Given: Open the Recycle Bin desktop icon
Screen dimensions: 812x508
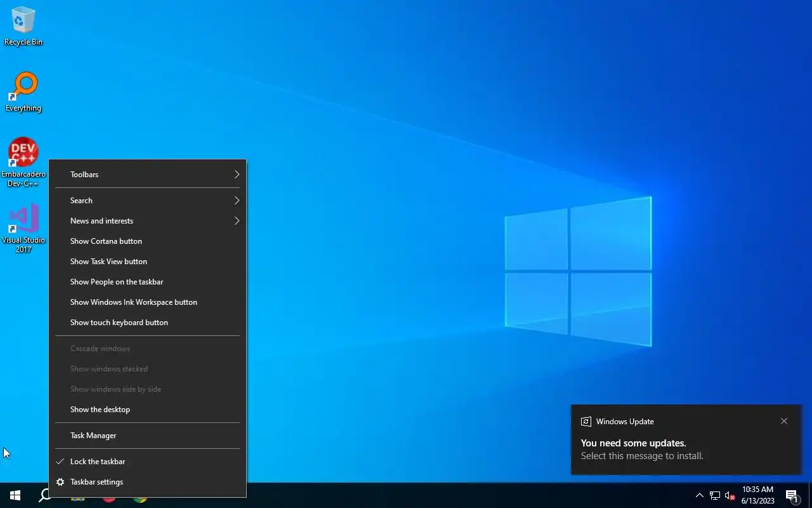Looking at the screenshot, I should (x=23, y=26).
